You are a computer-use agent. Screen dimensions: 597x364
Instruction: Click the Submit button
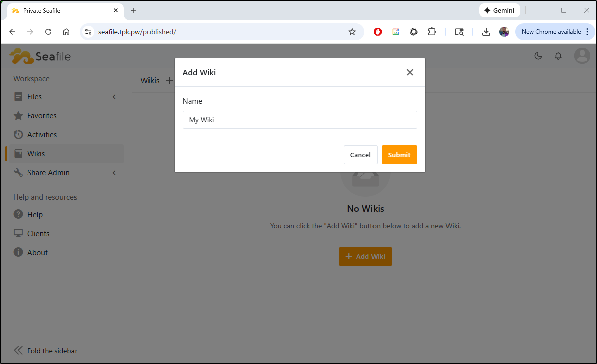399,155
